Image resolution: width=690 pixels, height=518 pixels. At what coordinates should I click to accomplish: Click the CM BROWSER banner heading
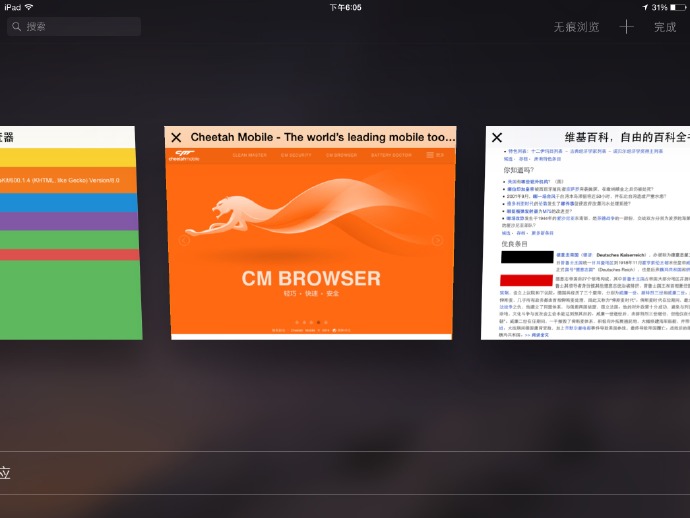coord(311,278)
